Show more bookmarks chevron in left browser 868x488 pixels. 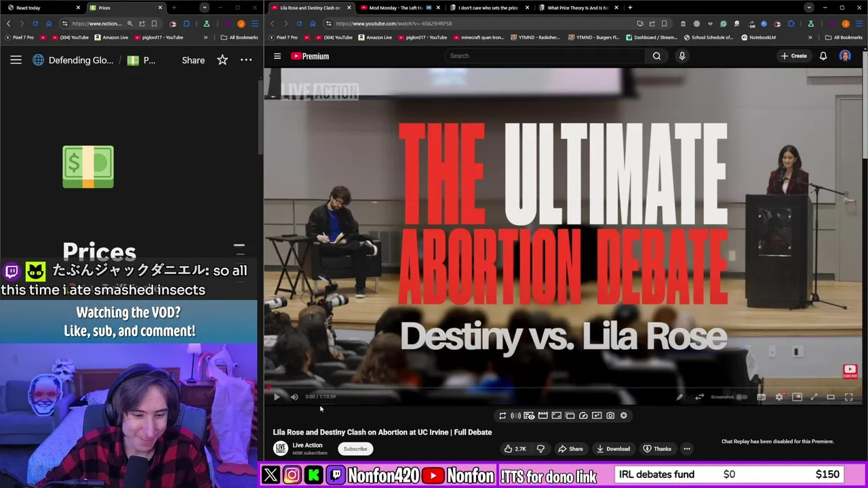pos(205,37)
